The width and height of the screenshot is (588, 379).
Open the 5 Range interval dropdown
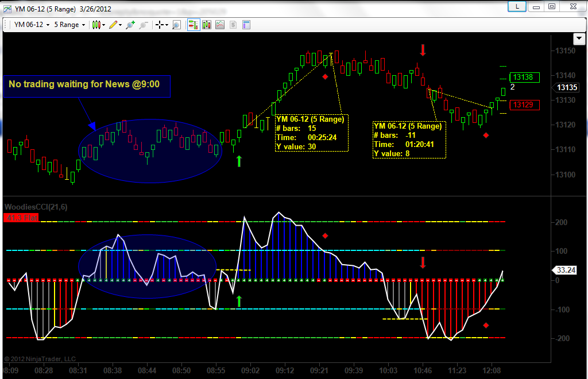pyautogui.click(x=69, y=25)
